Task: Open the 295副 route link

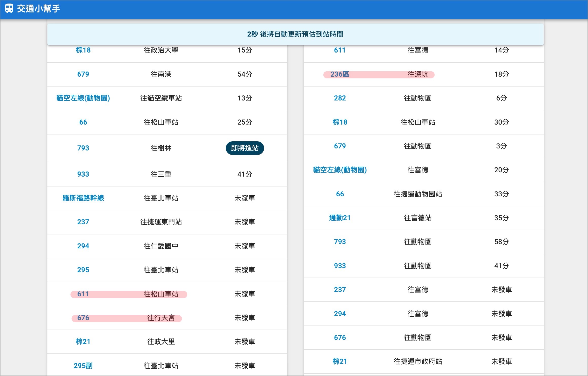Action: tap(83, 366)
